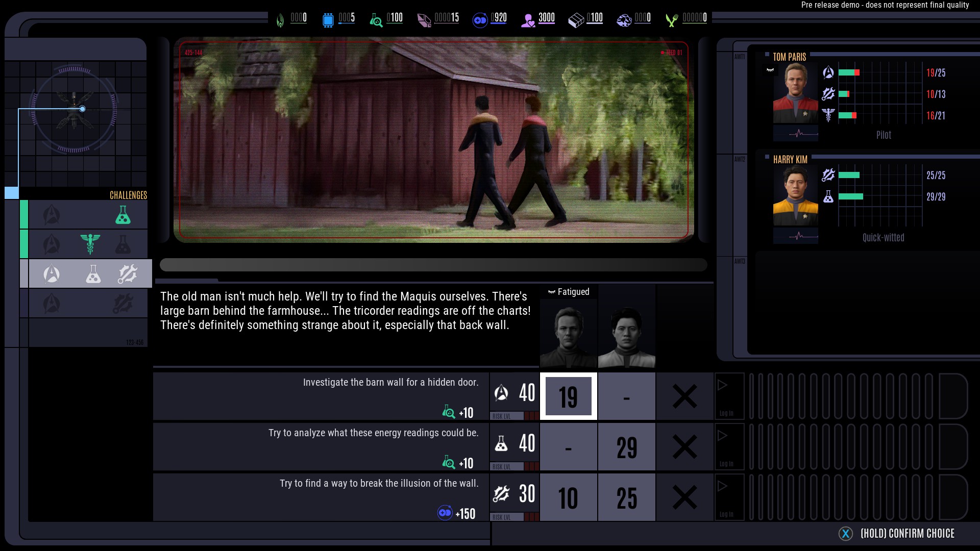Select Harry Kim's 25 for breaking the illusion

click(x=626, y=498)
